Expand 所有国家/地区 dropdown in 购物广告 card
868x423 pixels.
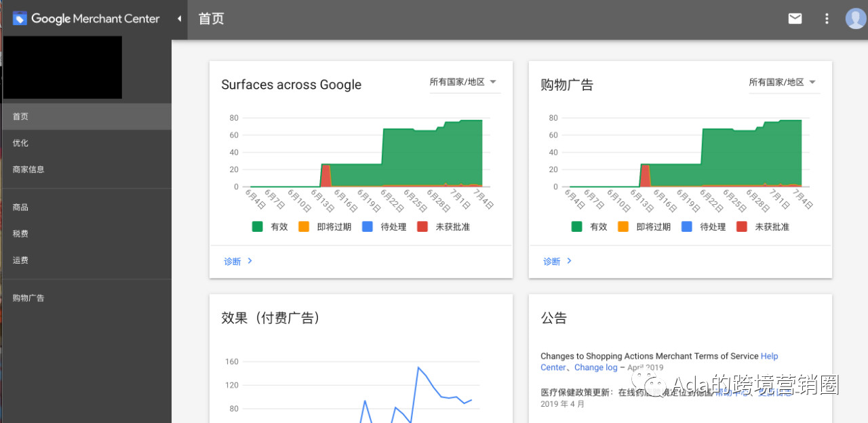coord(783,82)
